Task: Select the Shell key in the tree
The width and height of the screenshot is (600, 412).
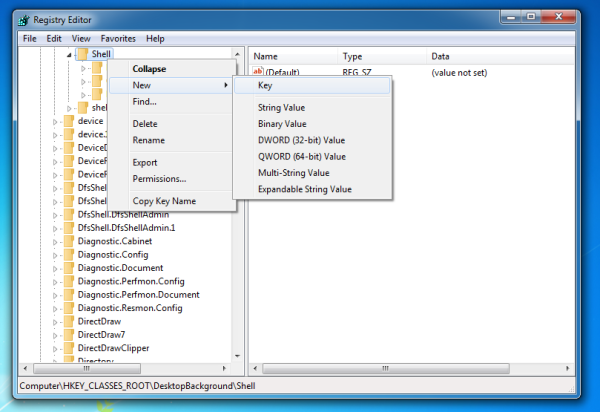Action: tap(101, 54)
